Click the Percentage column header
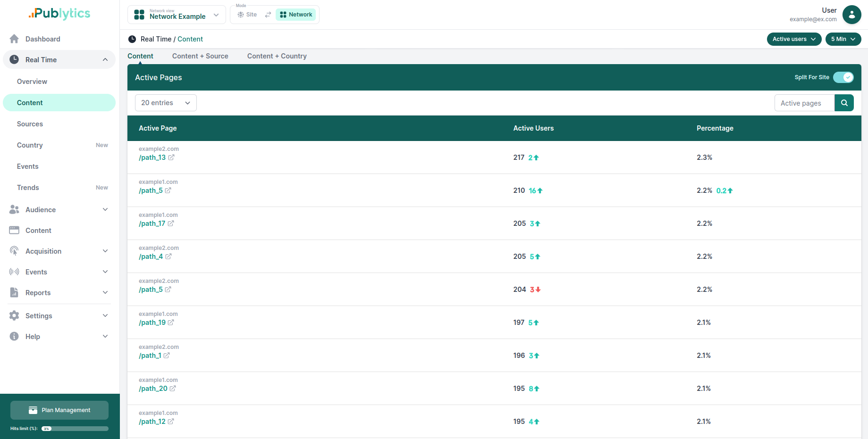This screenshot has height=439, width=868. (715, 128)
